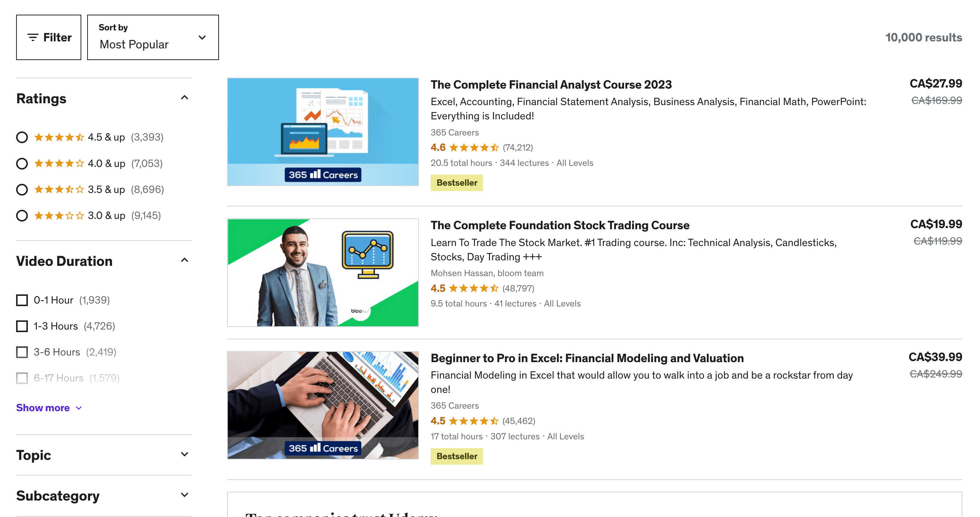Click the Filter button
Image resolution: width=980 pixels, height=517 pixels.
point(49,37)
